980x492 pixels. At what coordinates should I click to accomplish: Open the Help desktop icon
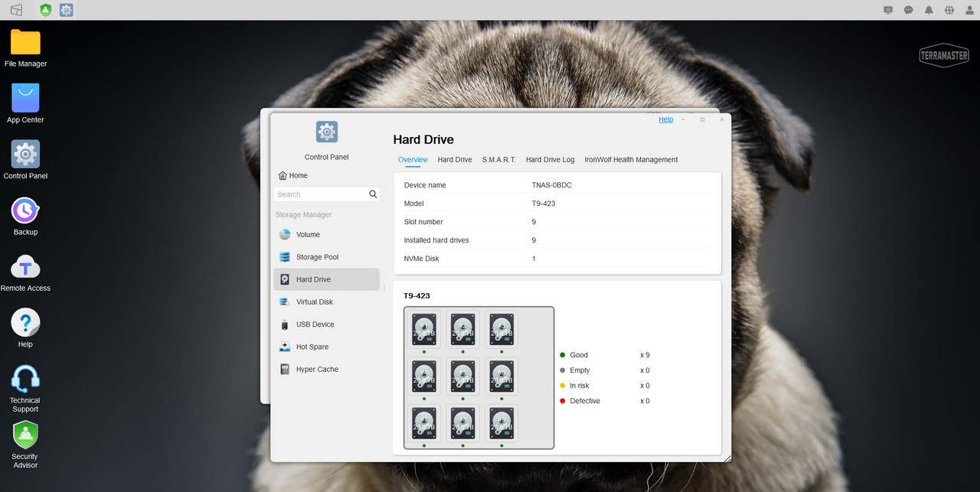(x=25, y=328)
